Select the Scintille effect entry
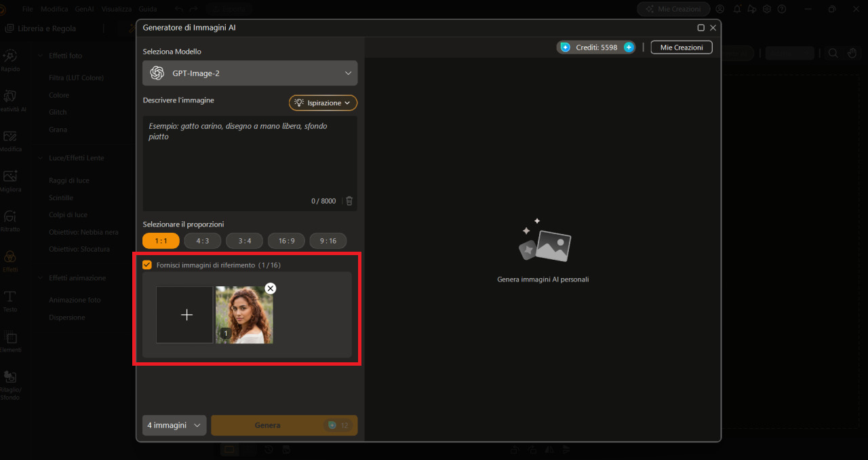The width and height of the screenshot is (868, 460). (61, 198)
